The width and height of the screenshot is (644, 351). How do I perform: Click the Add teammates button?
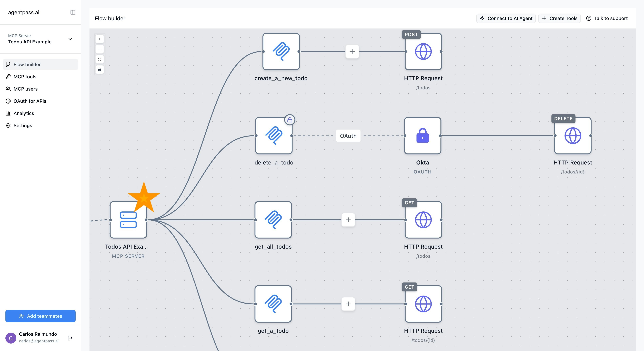[41, 316]
